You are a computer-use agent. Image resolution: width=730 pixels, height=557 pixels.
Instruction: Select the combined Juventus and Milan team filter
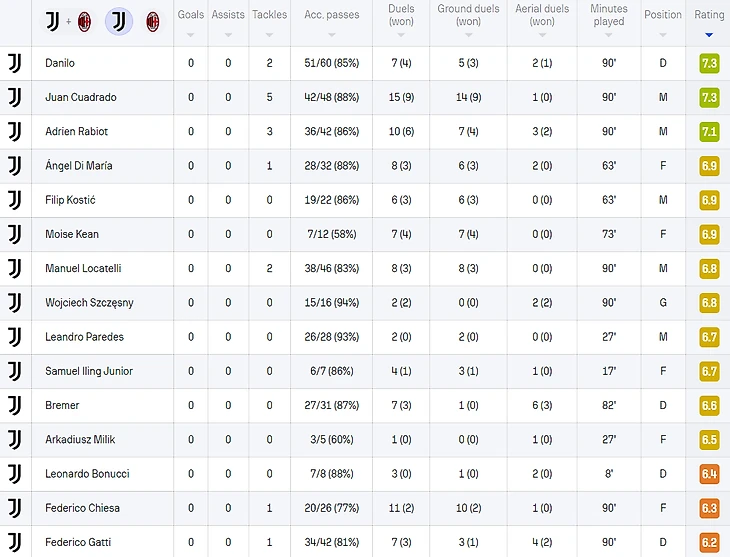point(68,21)
